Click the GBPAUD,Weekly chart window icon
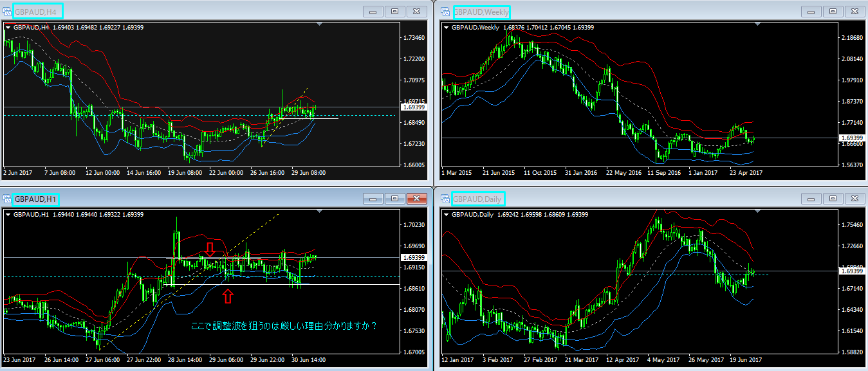The width and height of the screenshot is (868, 371). pyautogui.click(x=445, y=12)
